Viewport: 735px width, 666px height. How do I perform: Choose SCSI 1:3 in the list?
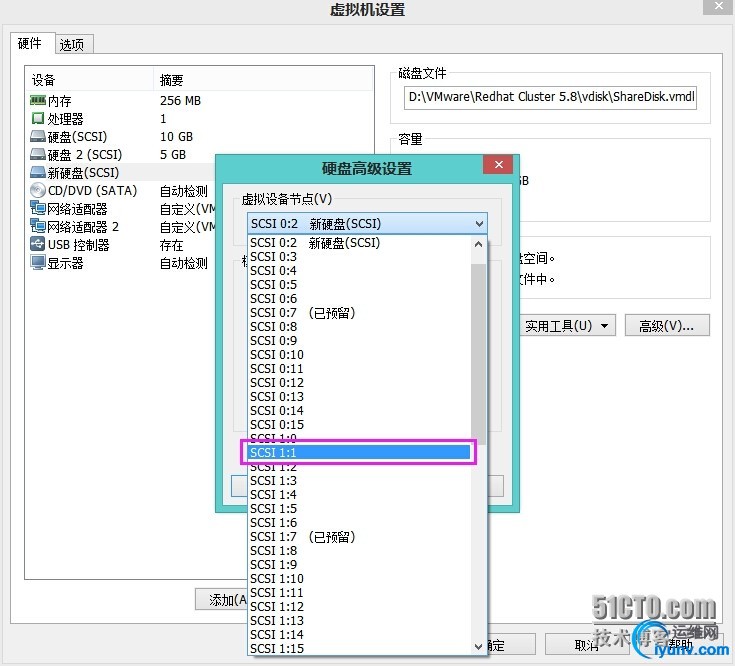coord(359,481)
